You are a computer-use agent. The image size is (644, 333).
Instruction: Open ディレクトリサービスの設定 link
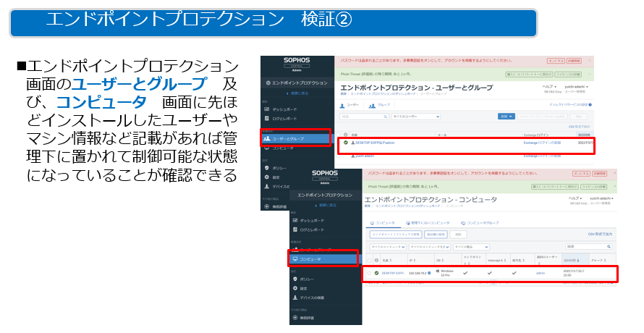(x=569, y=105)
